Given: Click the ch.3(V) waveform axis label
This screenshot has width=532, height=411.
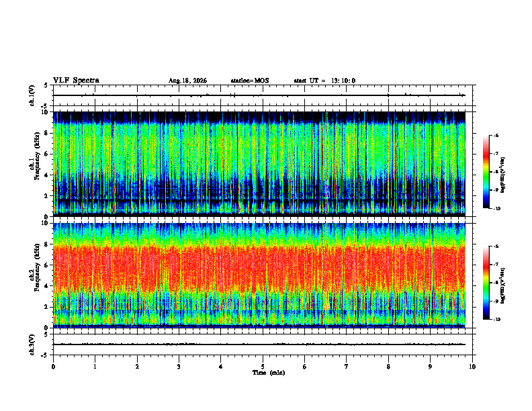Looking at the screenshot, I should point(32,345).
